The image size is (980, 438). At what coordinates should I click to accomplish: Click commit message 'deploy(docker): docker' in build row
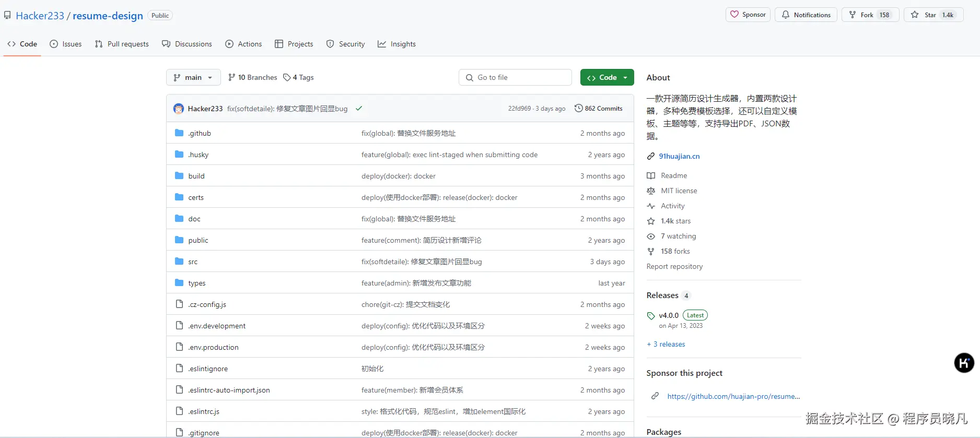pos(399,176)
